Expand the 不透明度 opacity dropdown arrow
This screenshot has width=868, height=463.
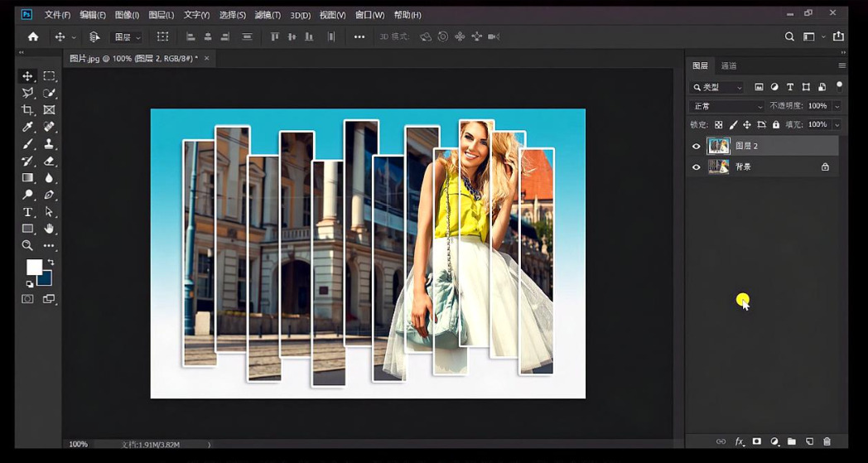coord(837,106)
